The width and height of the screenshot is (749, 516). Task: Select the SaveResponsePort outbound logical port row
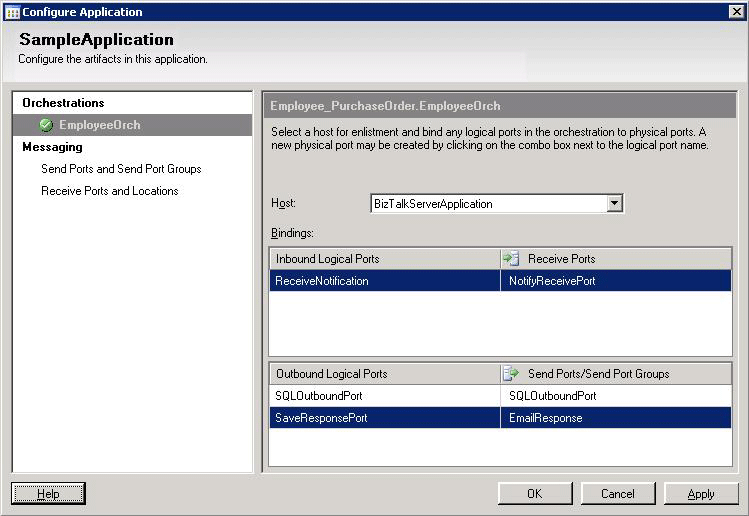(384, 418)
